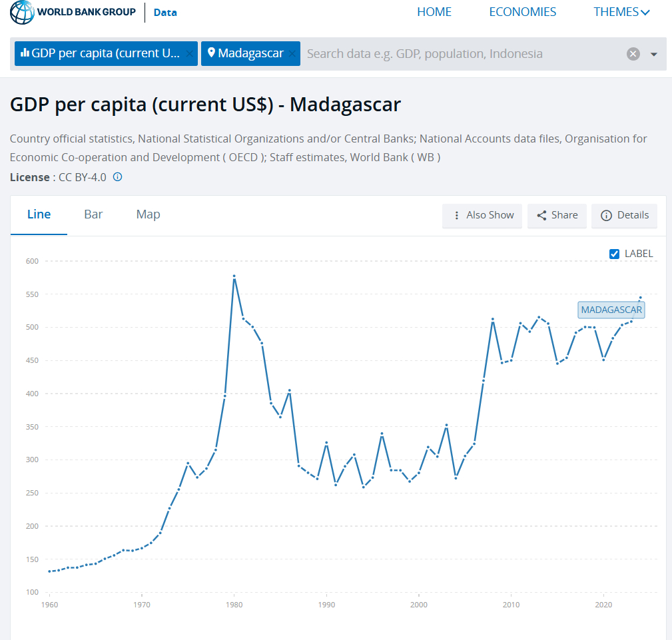Open the Economies page
The height and width of the screenshot is (640, 672).
point(522,12)
